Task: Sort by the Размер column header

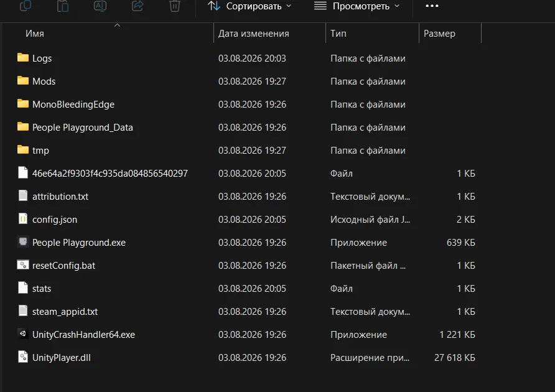Action: 439,33
